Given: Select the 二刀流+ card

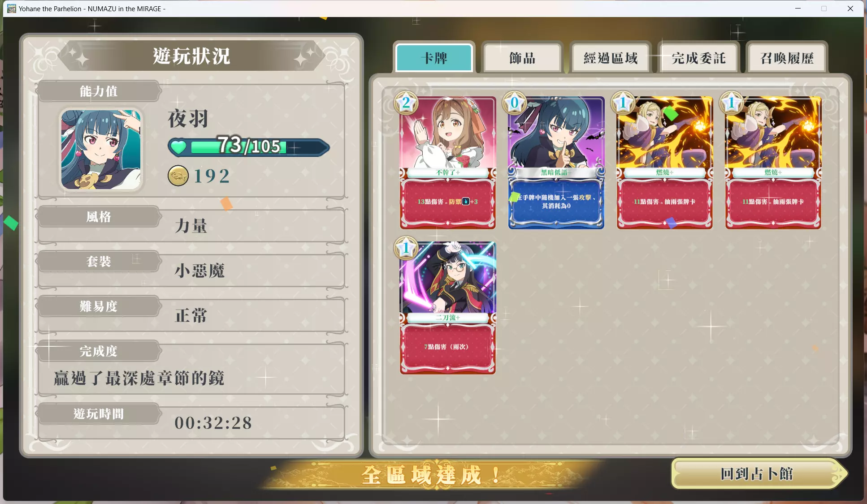Looking at the screenshot, I should (x=448, y=308).
